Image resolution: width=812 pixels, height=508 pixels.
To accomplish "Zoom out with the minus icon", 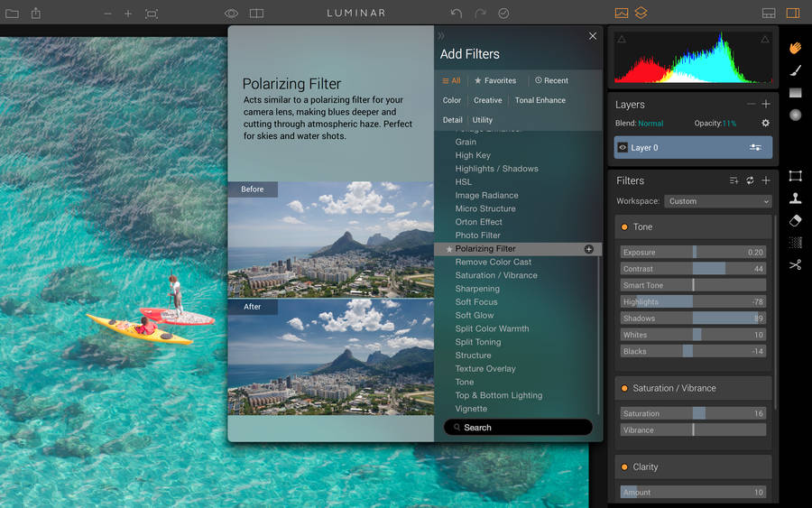I will click(107, 14).
